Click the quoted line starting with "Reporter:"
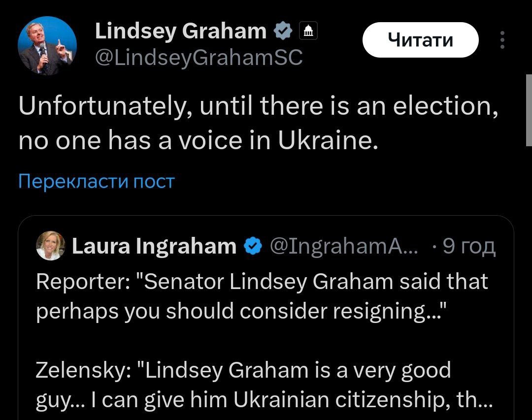532x420 pixels. click(262, 282)
